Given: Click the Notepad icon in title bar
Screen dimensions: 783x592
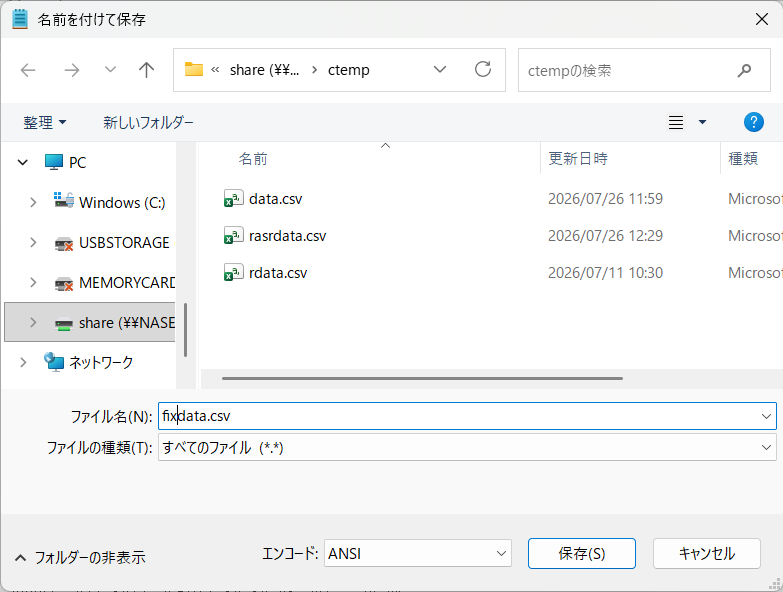Looking at the screenshot, I should (20, 19).
